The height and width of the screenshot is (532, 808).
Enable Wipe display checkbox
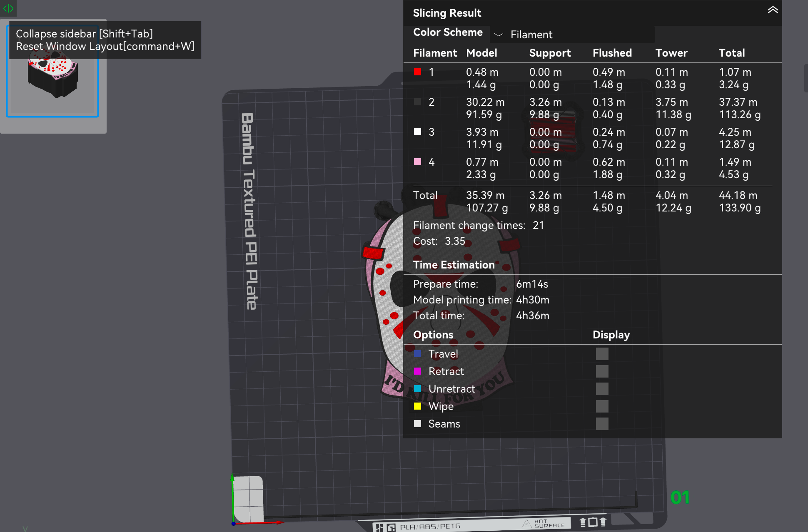pyautogui.click(x=602, y=406)
